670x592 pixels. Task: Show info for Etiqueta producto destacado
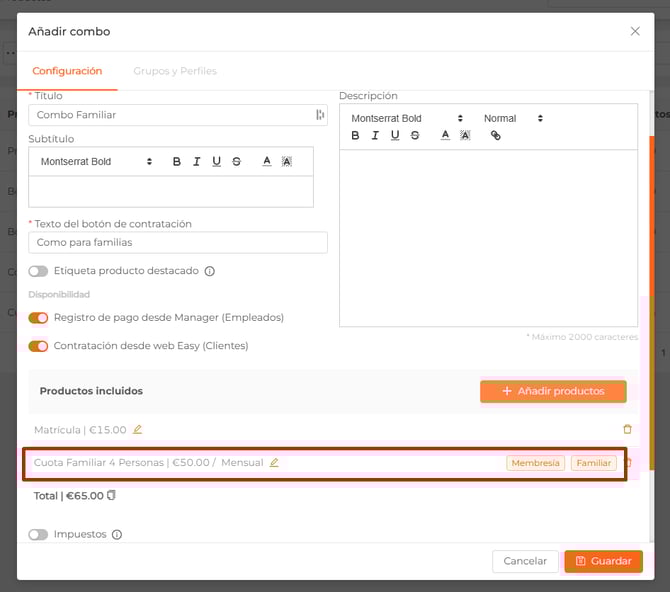[x=210, y=271]
